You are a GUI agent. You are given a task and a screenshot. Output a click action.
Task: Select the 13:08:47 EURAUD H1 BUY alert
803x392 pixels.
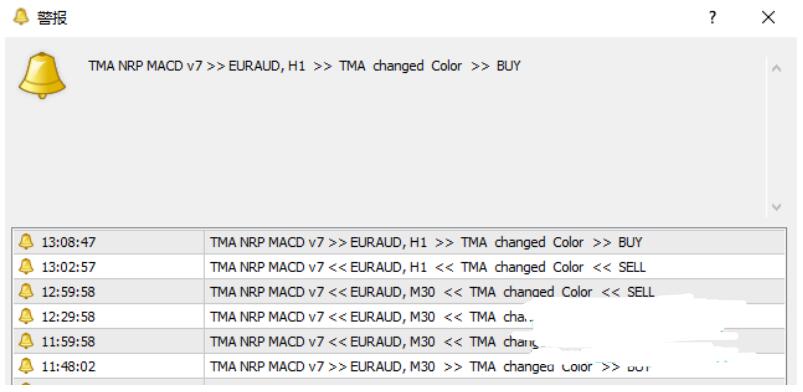398,242
